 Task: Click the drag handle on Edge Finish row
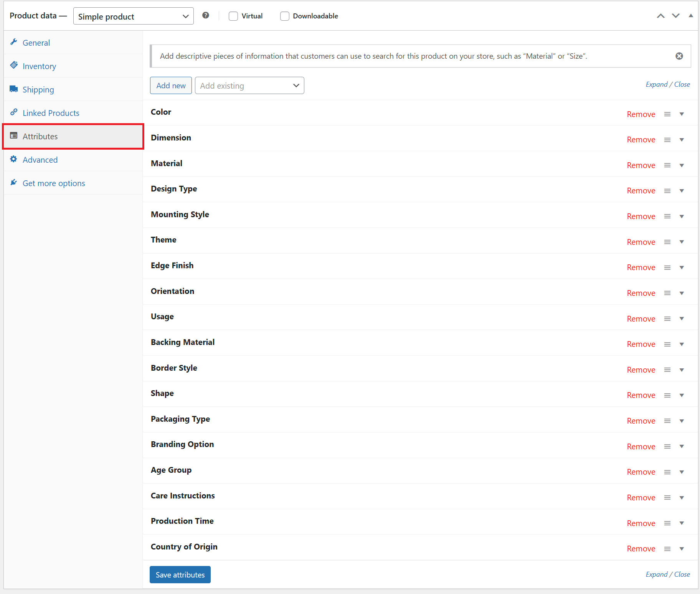(x=667, y=267)
